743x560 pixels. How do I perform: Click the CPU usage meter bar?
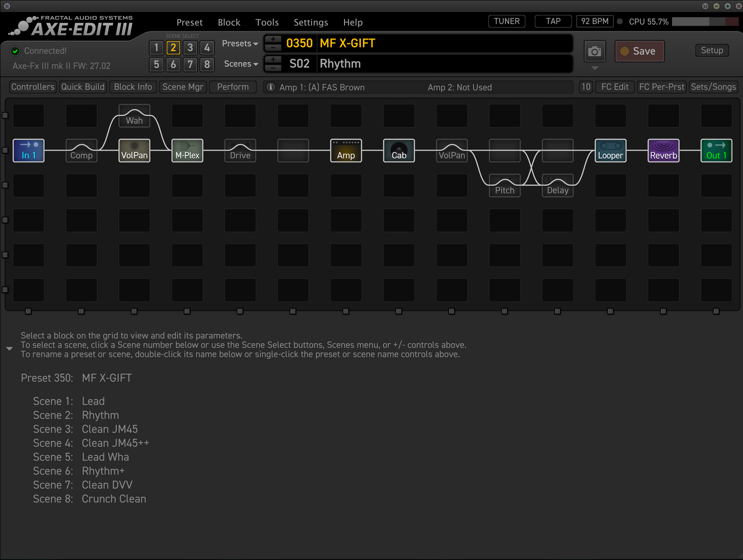(705, 22)
